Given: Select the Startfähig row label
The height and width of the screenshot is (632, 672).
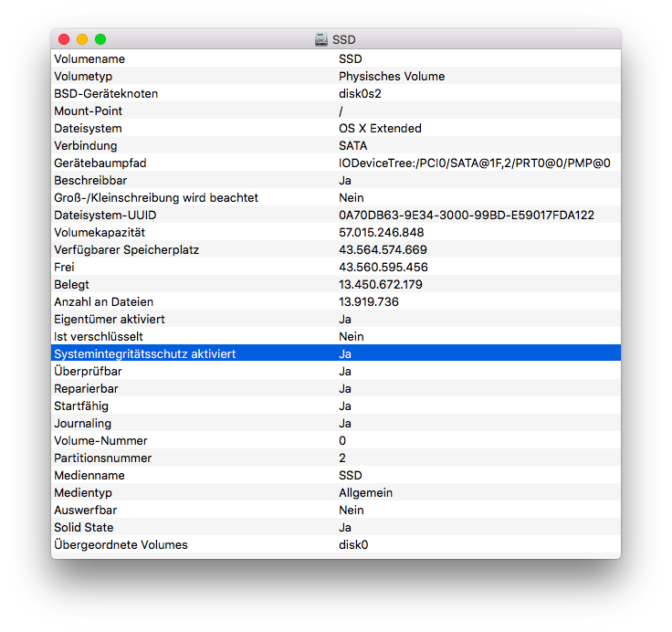Looking at the screenshot, I should [x=81, y=406].
